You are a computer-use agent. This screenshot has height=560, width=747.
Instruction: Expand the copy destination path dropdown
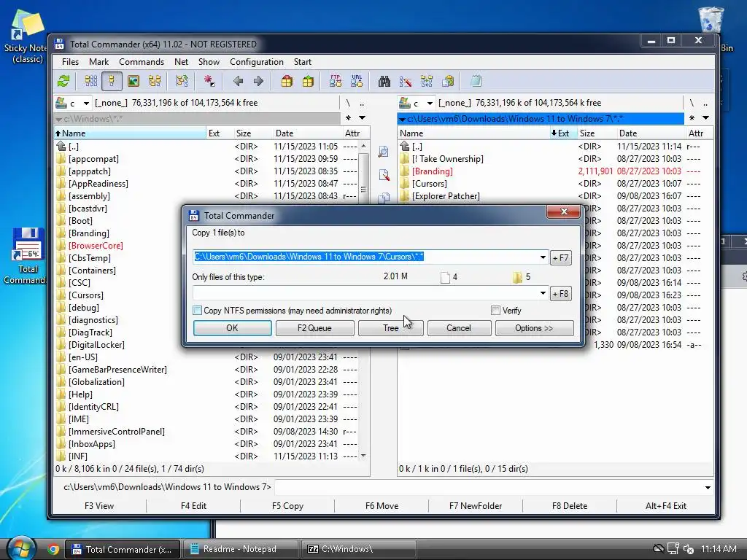coord(543,257)
